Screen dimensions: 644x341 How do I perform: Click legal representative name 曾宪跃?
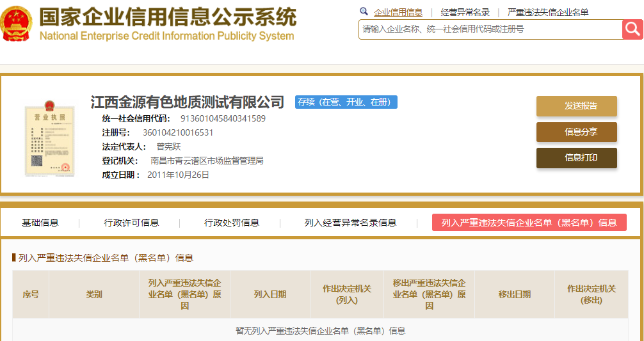coord(168,147)
